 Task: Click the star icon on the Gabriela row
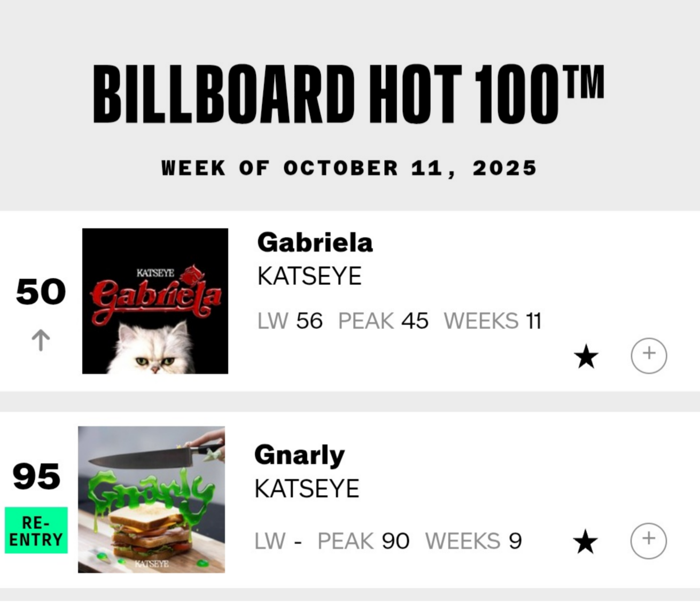click(586, 356)
